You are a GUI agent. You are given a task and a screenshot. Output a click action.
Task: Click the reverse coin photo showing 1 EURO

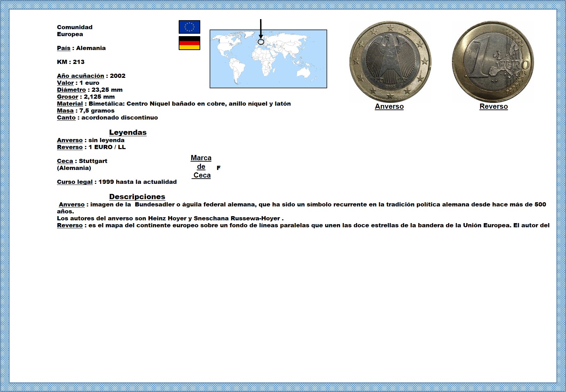pos(493,62)
